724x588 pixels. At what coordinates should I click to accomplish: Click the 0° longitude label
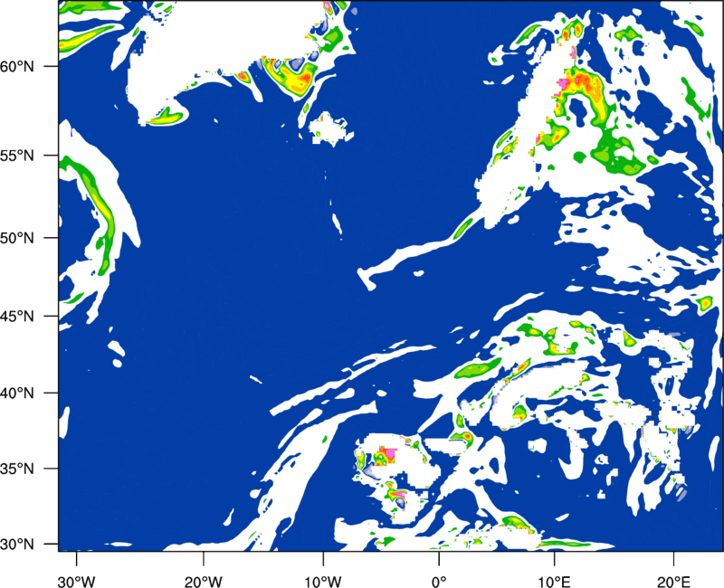click(x=439, y=582)
